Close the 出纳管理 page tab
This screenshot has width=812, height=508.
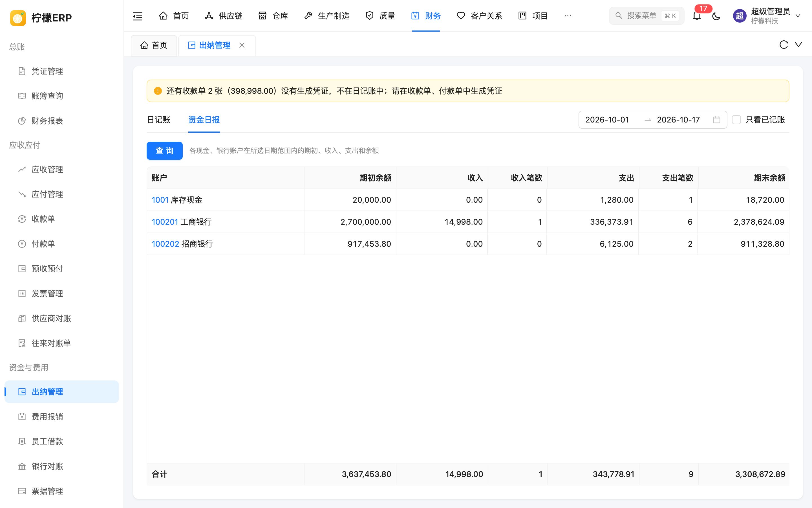click(x=242, y=45)
